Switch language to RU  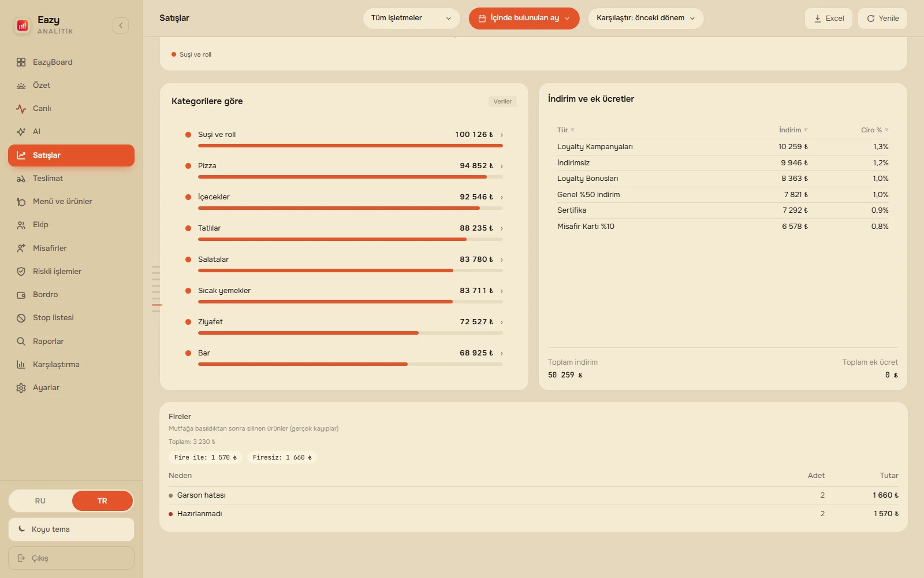click(40, 501)
